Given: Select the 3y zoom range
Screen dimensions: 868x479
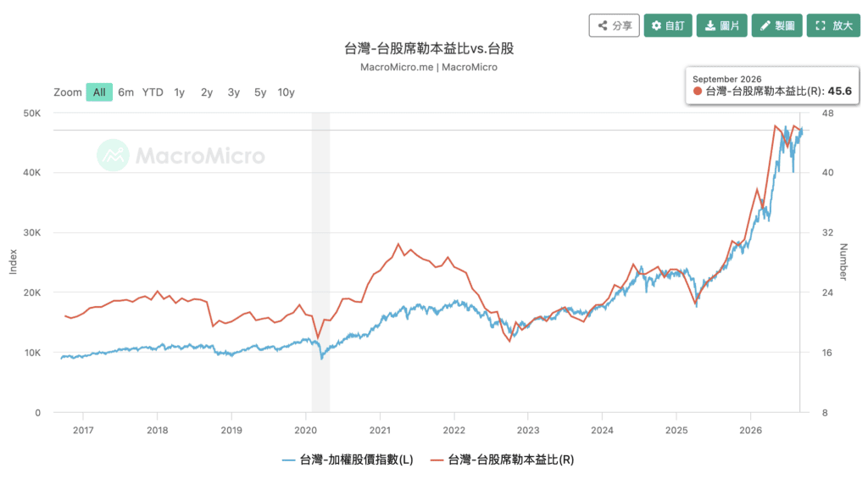Looking at the screenshot, I should coord(234,92).
